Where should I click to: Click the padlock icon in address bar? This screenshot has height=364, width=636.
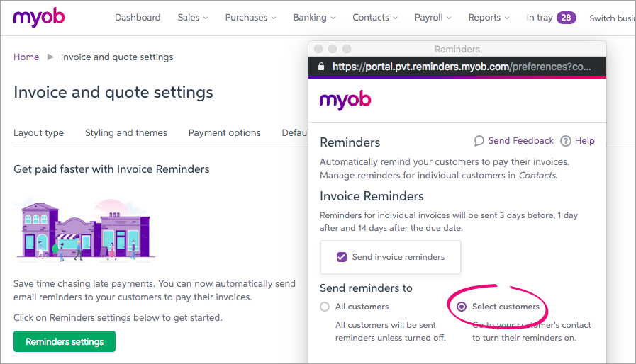point(321,67)
